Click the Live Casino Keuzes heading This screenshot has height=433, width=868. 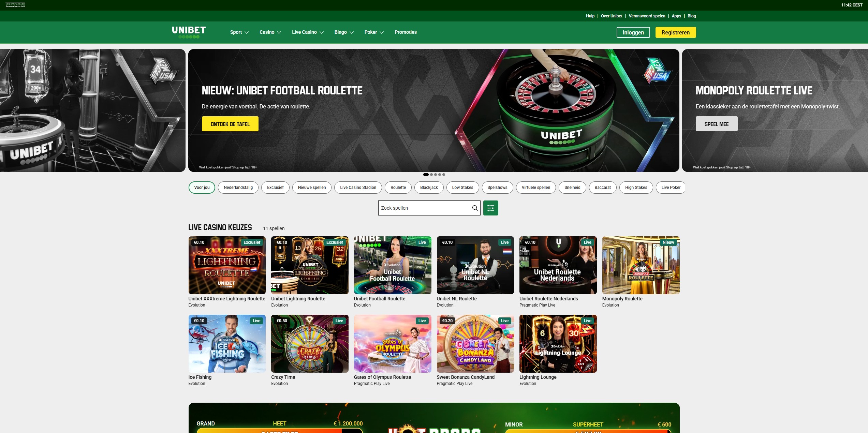click(x=220, y=227)
